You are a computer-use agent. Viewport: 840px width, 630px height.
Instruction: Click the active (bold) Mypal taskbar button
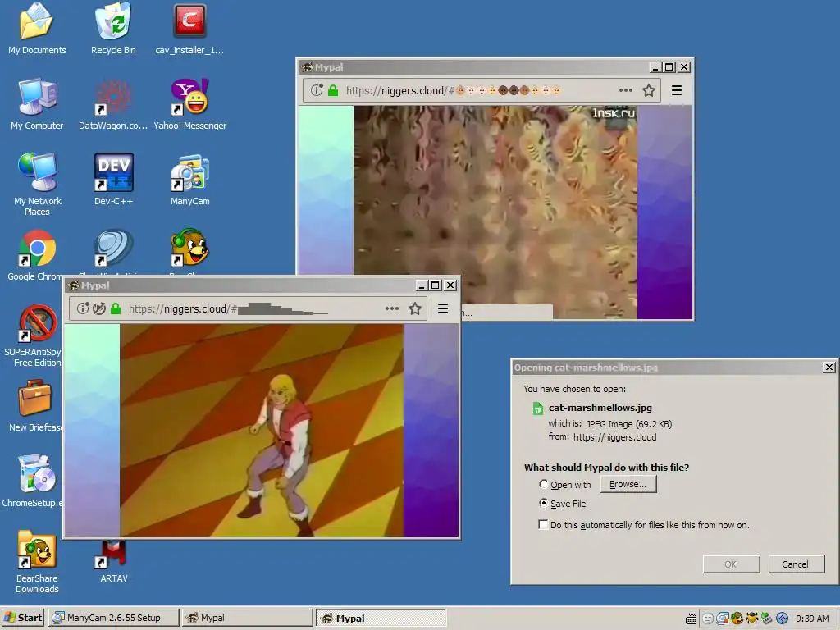point(381,618)
